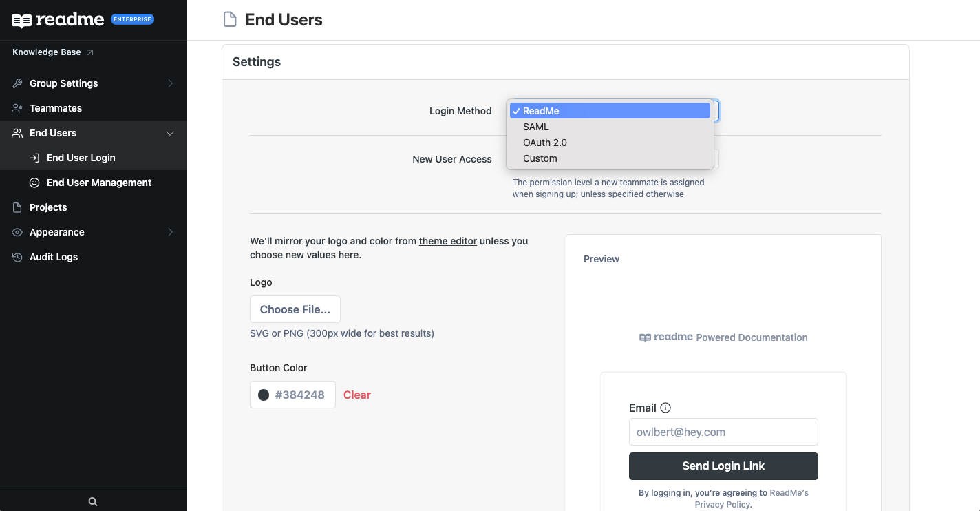Click the dark button color swatch
This screenshot has width=980, height=511.
point(264,395)
